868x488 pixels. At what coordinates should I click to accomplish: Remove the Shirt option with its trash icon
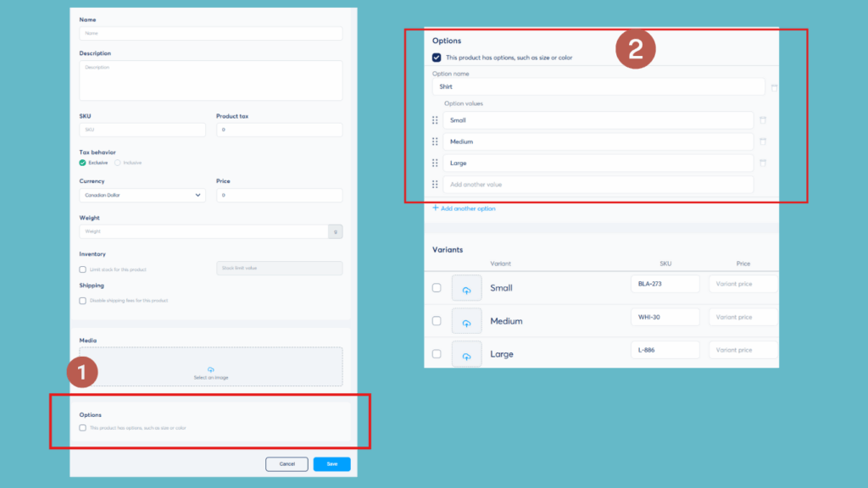point(774,86)
